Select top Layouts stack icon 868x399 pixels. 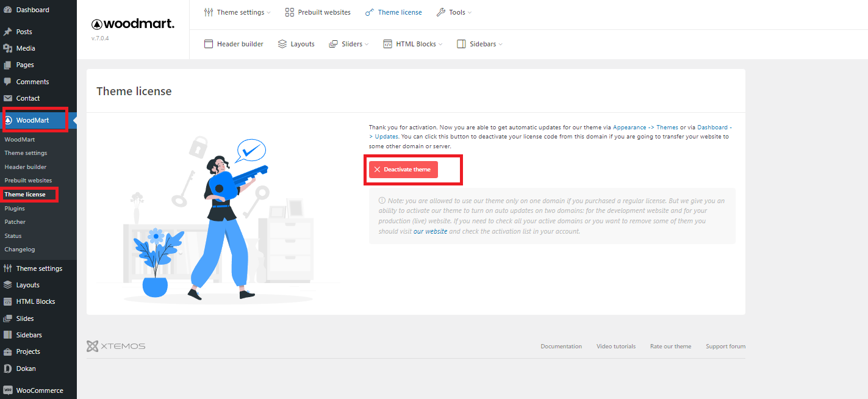[x=282, y=44]
